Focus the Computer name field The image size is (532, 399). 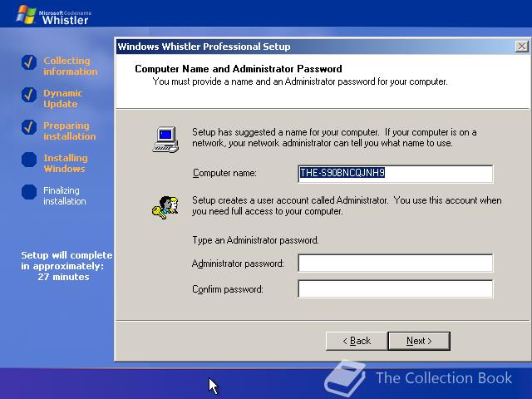point(396,174)
